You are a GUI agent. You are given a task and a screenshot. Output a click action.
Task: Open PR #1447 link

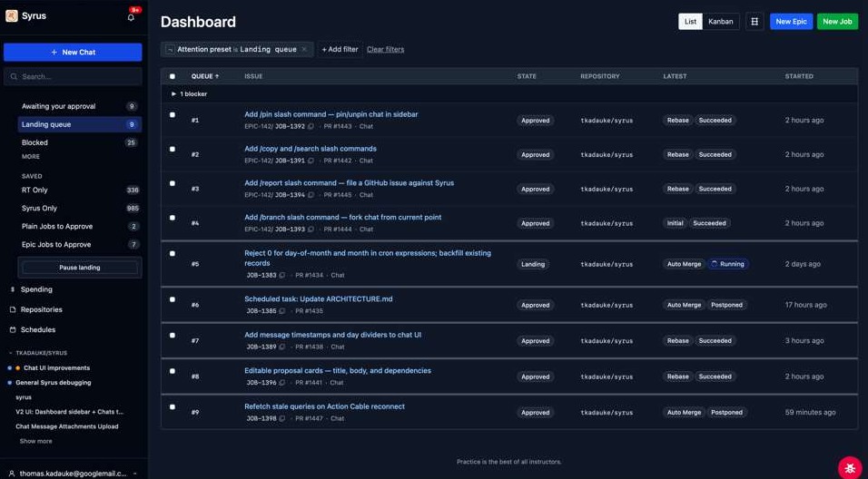[309, 419]
